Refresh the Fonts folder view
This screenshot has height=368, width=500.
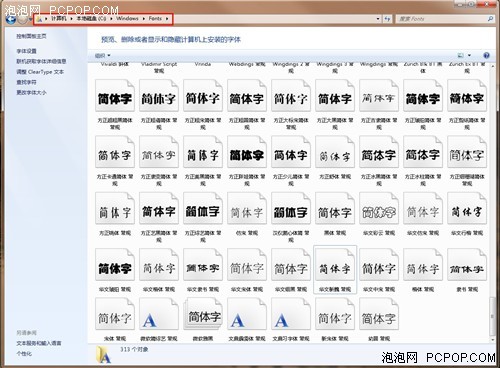387,19
